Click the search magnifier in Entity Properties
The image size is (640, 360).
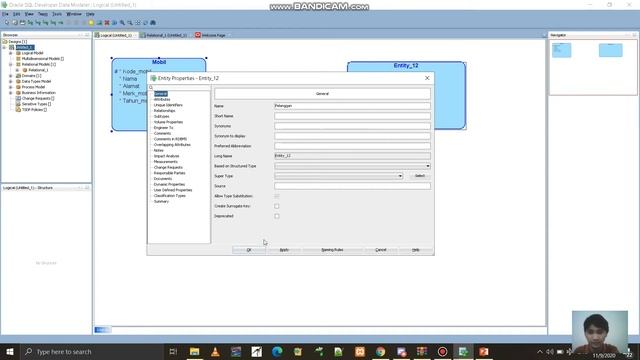151,87
